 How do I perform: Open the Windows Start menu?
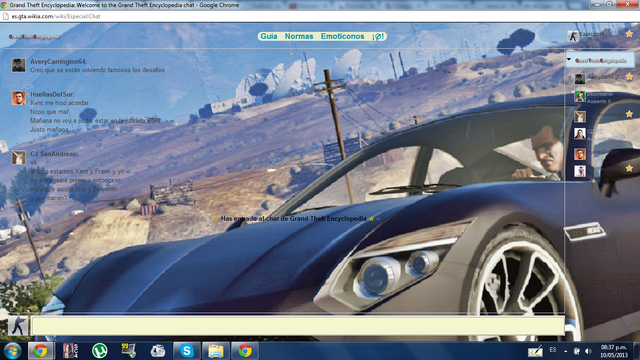click(12, 351)
